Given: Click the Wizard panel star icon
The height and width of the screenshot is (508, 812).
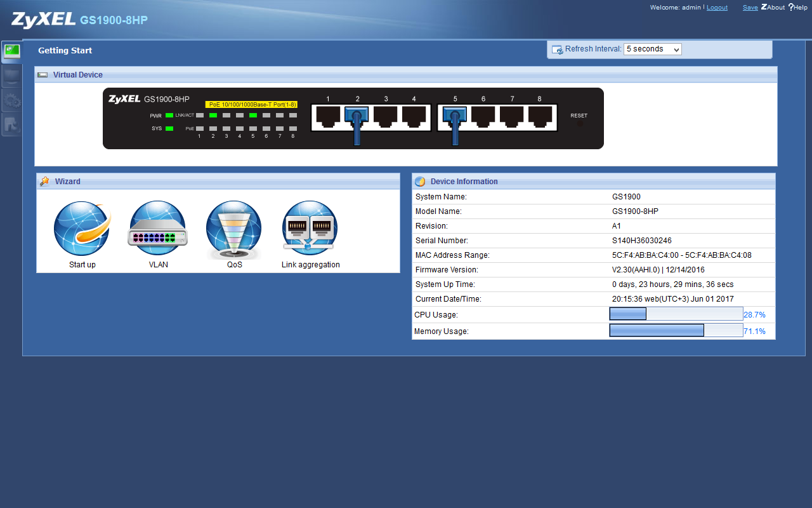Looking at the screenshot, I should coord(44,182).
